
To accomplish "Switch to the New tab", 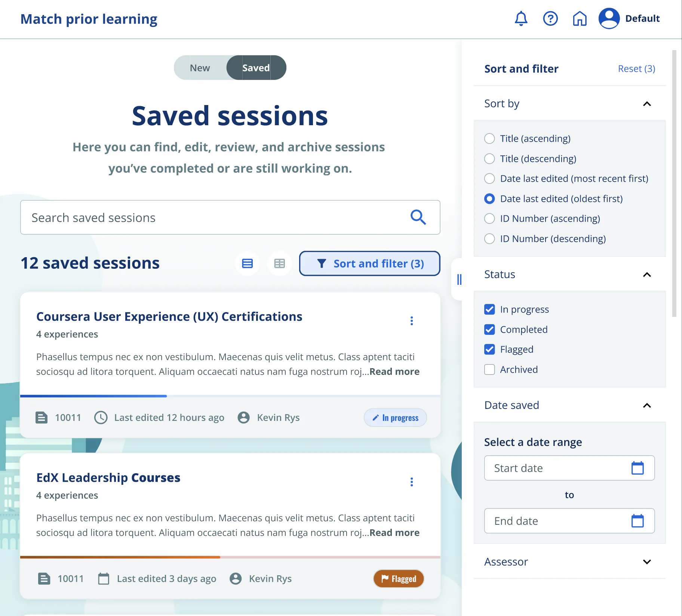I will (200, 68).
